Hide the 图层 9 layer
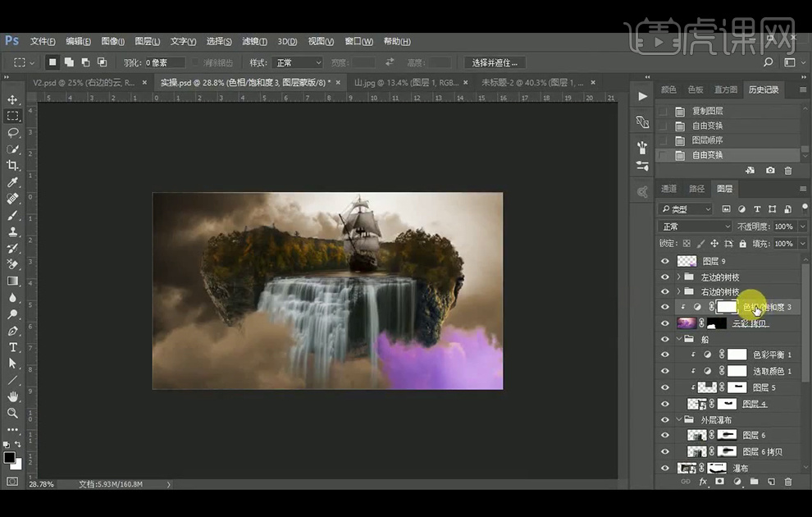This screenshot has width=812, height=517. [x=665, y=261]
